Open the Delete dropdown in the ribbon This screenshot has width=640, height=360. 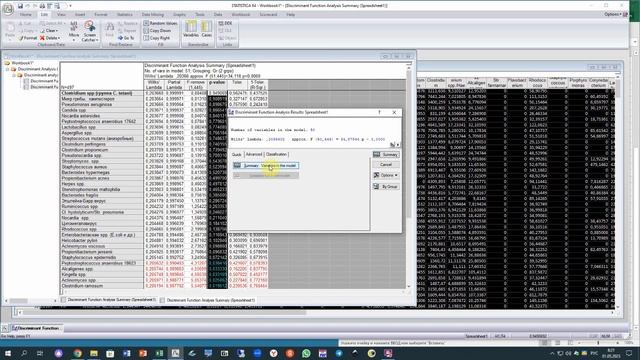[50, 38]
